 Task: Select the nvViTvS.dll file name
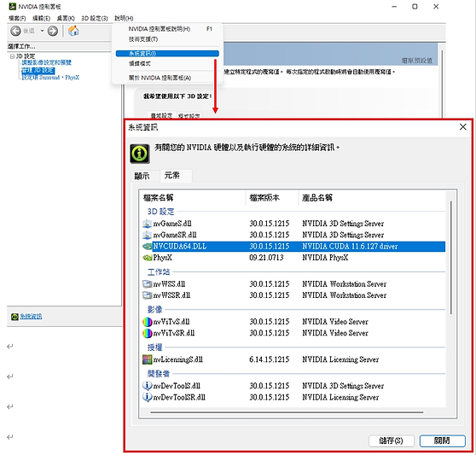[x=171, y=322]
